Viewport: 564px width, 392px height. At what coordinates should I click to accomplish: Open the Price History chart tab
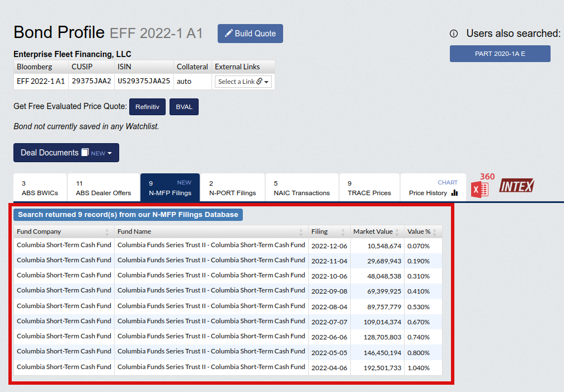tap(433, 187)
